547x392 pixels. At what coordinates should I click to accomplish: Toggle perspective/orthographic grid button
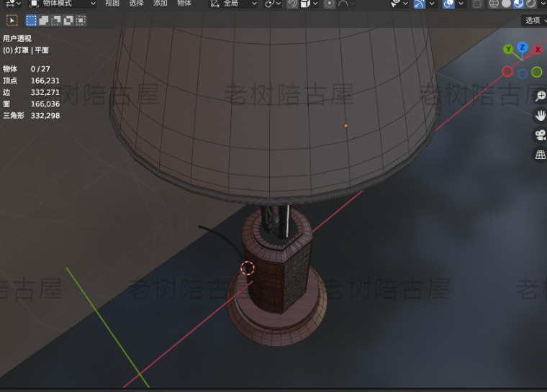tap(540, 155)
